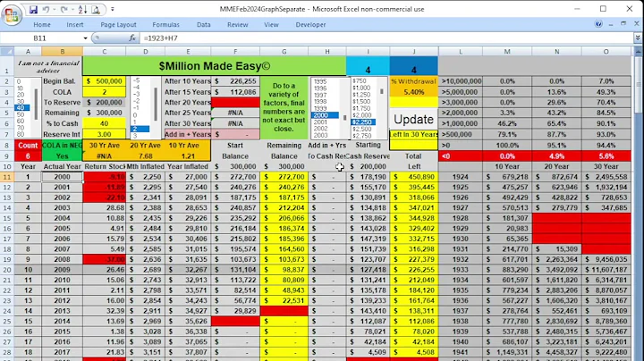Minimize the workbook window from the ribbon row
Viewport: 644px width, 361px height.
[x=611, y=24]
